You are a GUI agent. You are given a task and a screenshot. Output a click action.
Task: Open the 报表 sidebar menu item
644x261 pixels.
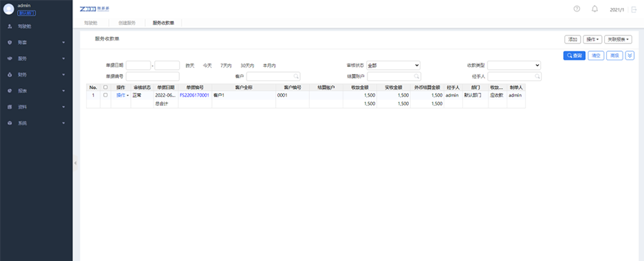tap(36, 91)
